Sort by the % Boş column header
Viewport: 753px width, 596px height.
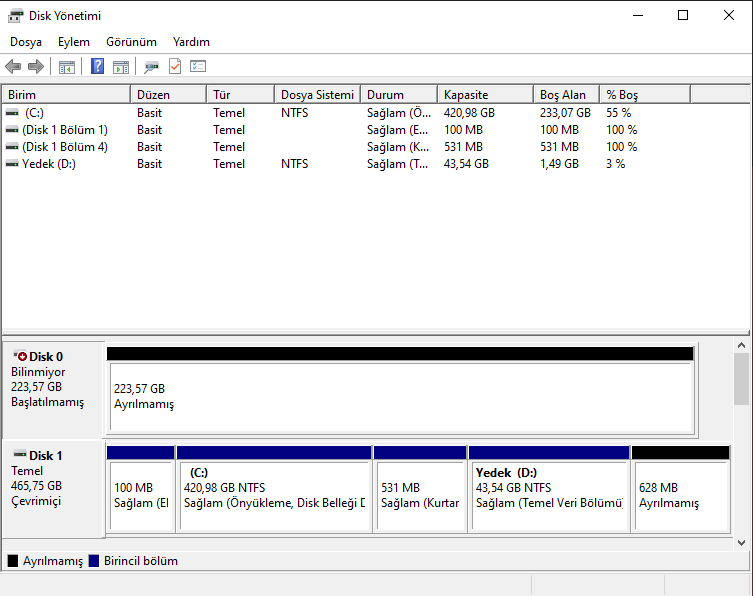click(645, 95)
